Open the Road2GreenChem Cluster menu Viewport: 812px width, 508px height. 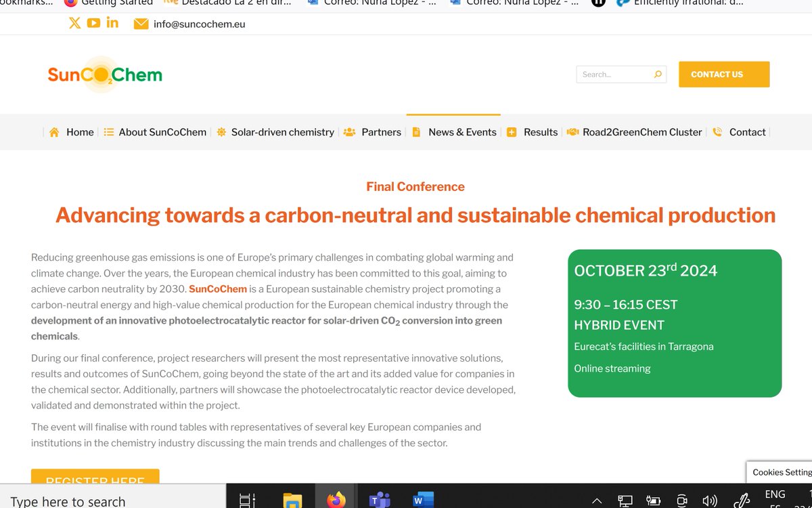click(642, 132)
